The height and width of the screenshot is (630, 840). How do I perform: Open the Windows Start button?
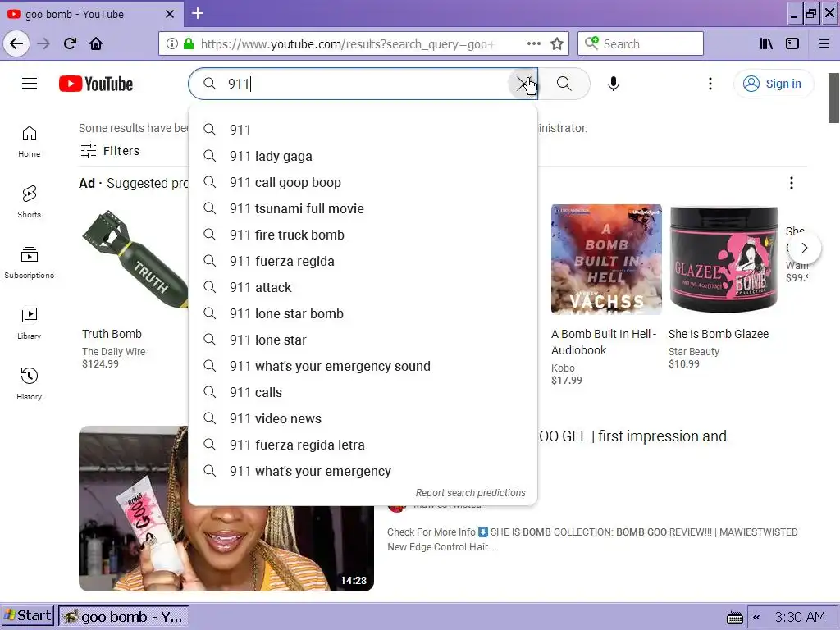coord(27,616)
